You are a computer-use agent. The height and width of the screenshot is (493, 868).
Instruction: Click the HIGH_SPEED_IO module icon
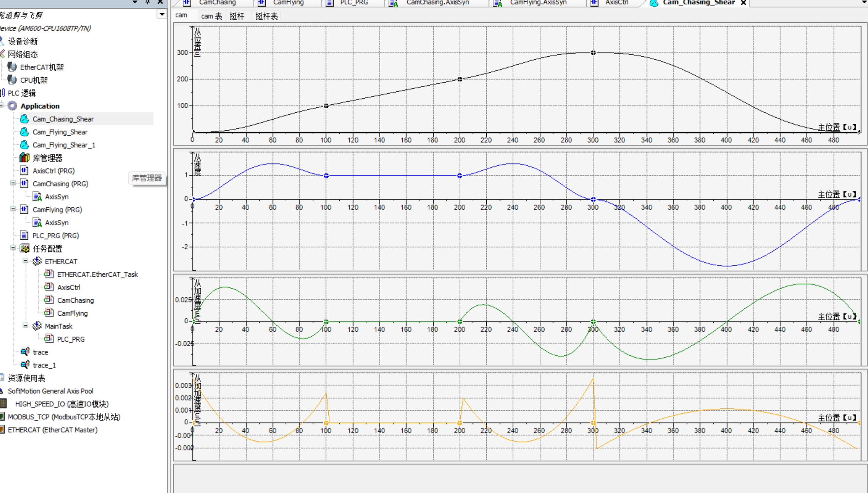3,404
